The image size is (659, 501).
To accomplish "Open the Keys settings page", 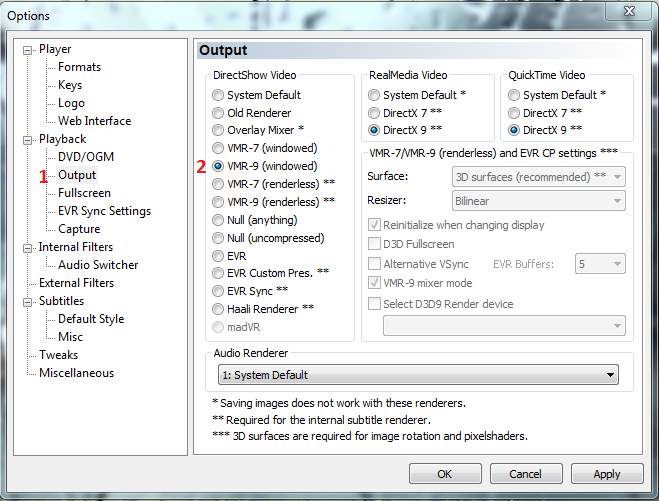I will 70,85.
